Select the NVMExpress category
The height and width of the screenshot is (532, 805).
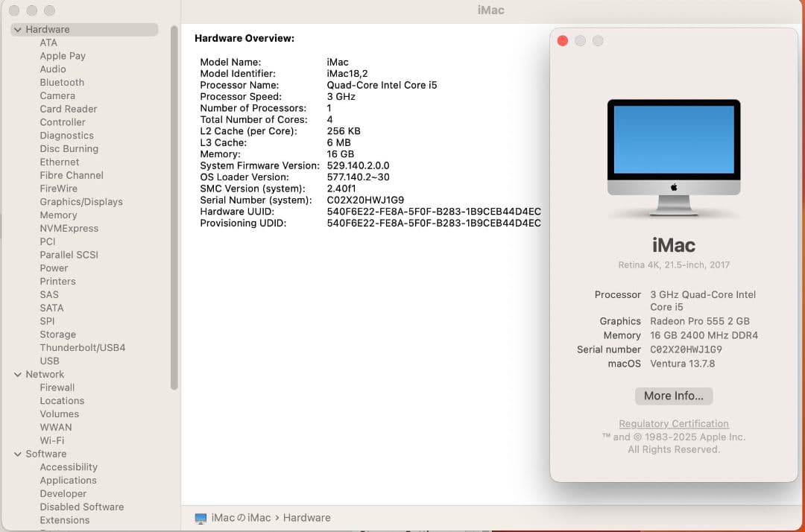click(x=69, y=228)
